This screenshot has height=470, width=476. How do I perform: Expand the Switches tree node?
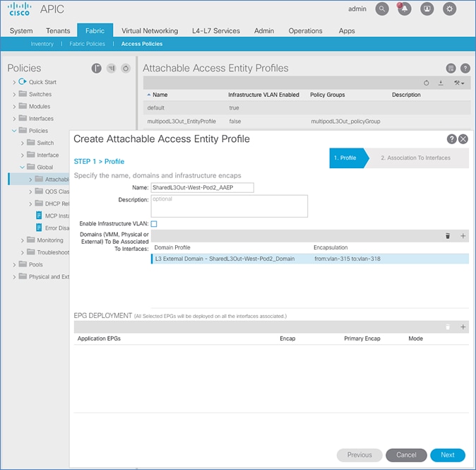[x=14, y=94]
